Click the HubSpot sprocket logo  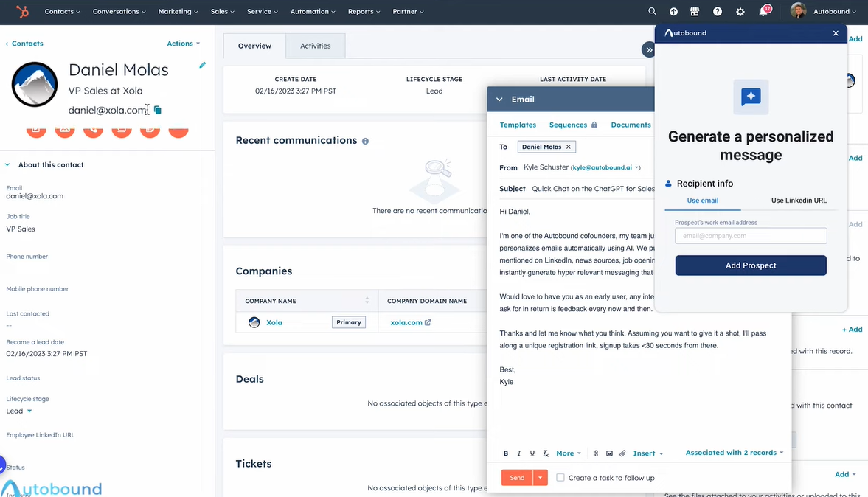[x=22, y=12]
